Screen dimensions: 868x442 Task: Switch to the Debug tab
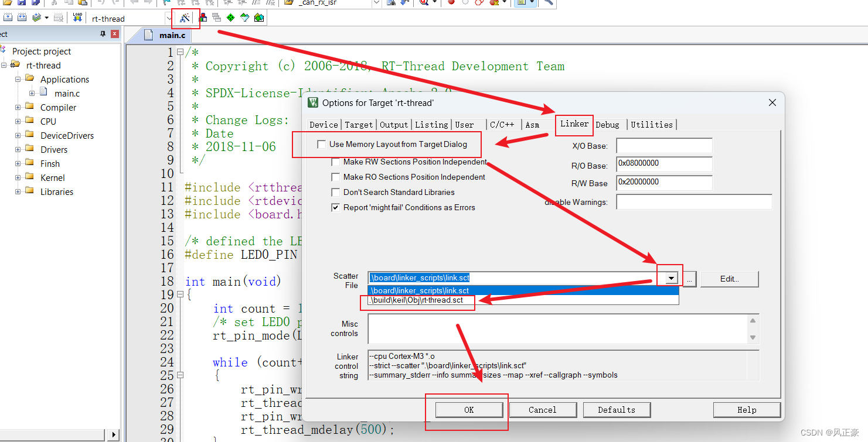[x=608, y=124]
